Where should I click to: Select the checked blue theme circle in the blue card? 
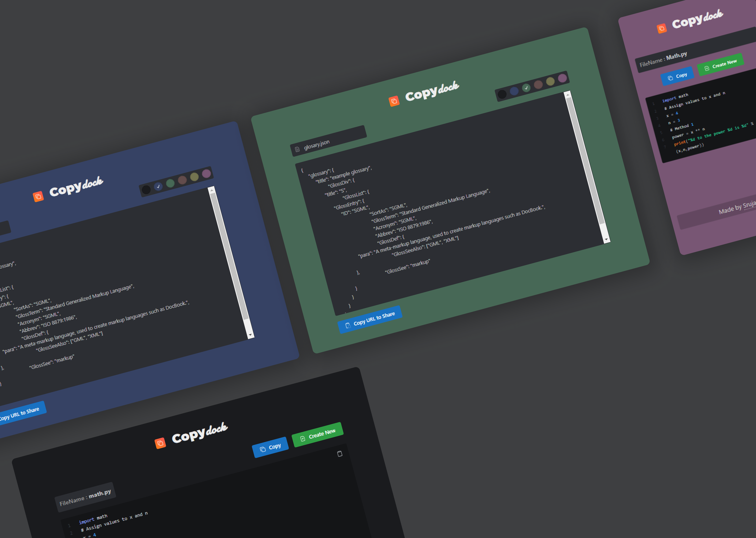pos(158,187)
